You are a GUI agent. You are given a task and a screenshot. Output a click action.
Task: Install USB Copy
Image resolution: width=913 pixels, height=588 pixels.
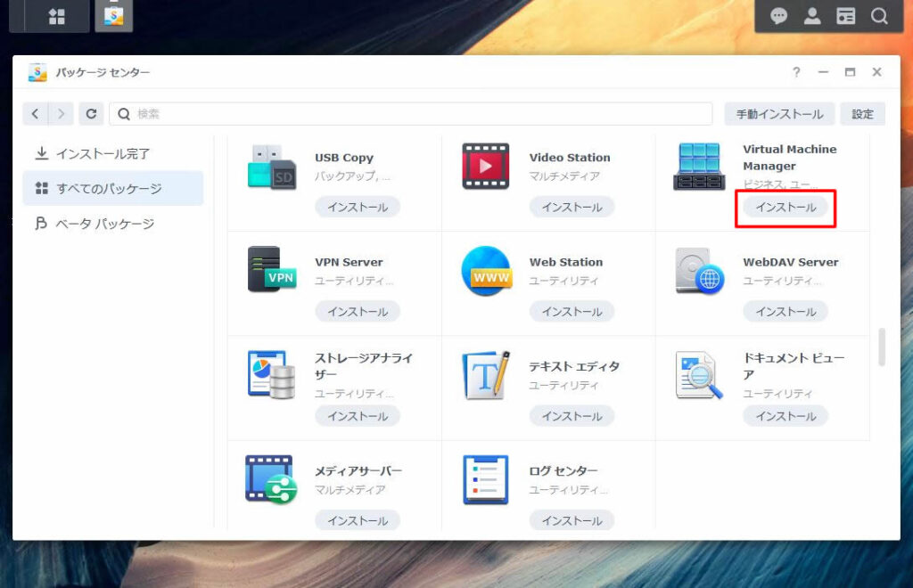pyautogui.click(x=358, y=207)
